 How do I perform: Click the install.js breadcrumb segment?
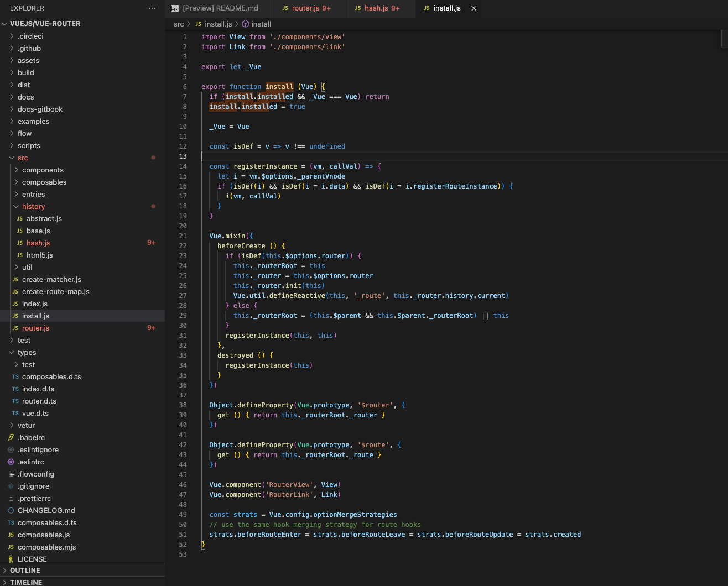click(218, 24)
